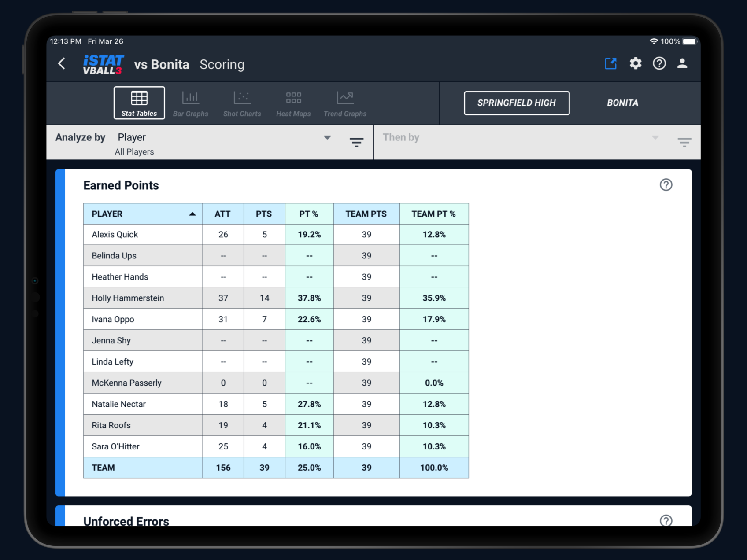Sort by the PT % column header

[x=309, y=214]
